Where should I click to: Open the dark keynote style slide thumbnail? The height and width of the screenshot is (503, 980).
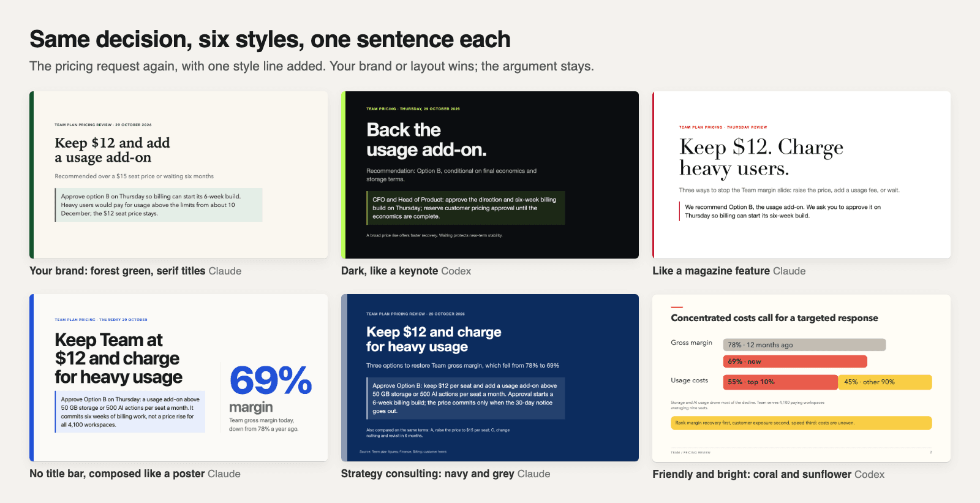click(490, 175)
